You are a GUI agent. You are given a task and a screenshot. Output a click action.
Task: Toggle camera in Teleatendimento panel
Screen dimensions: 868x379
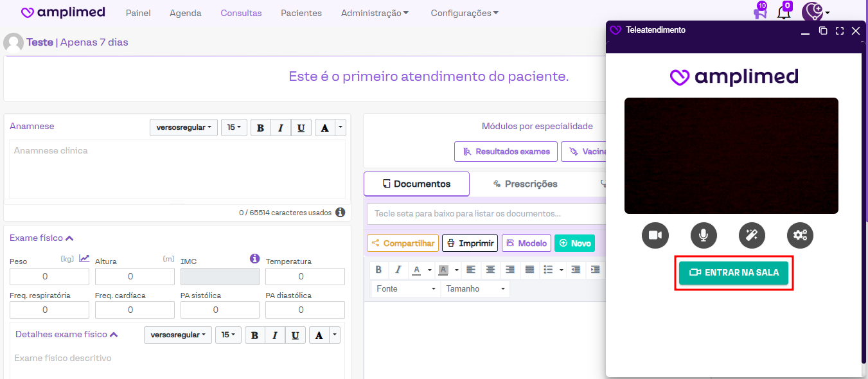tap(655, 235)
